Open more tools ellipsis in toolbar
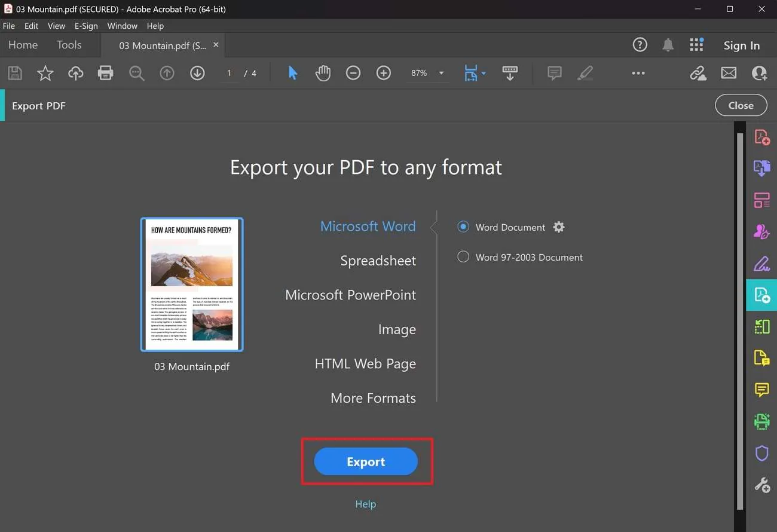 (638, 73)
